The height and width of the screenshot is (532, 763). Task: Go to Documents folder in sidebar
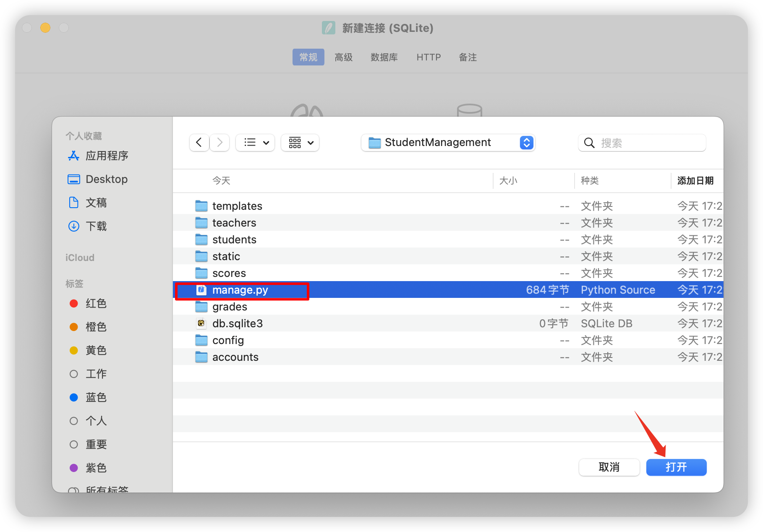96,203
